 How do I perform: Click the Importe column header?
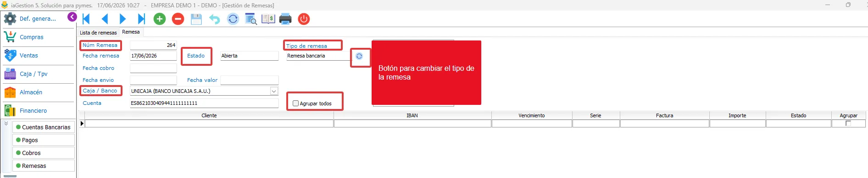[x=737, y=115]
